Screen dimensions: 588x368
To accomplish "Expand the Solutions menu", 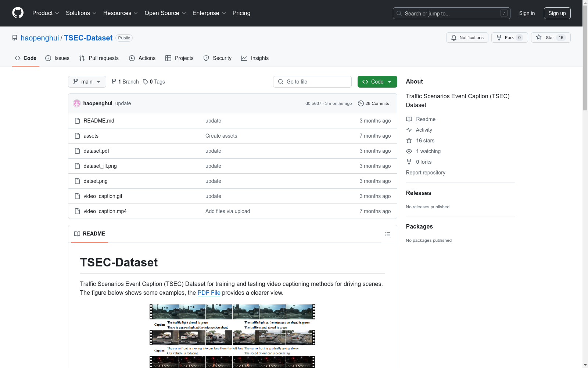I will [x=81, y=13].
